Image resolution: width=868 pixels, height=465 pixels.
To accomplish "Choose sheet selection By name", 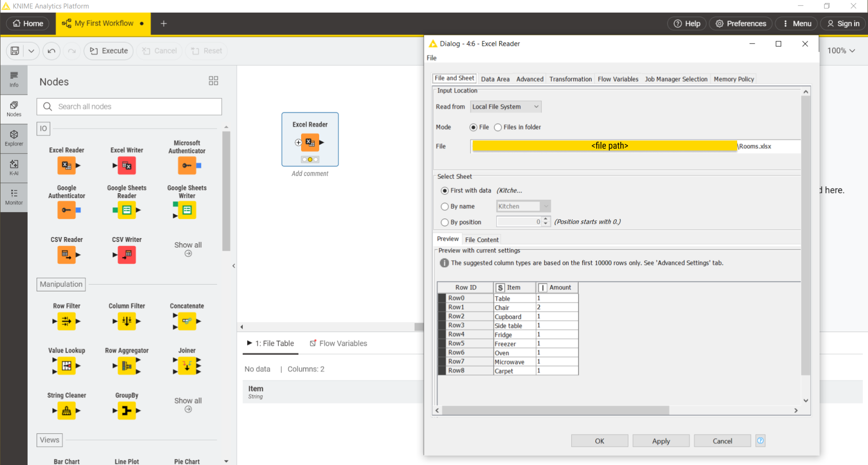I will tap(445, 206).
